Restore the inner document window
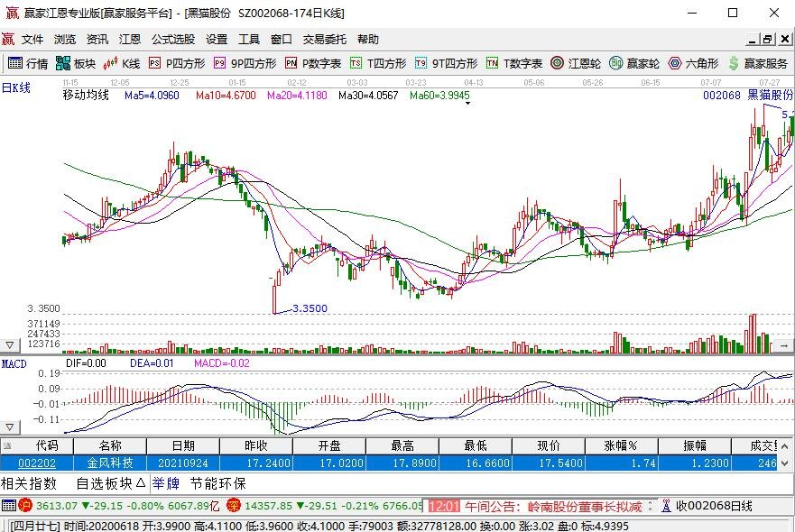 click(x=768, y=39)
